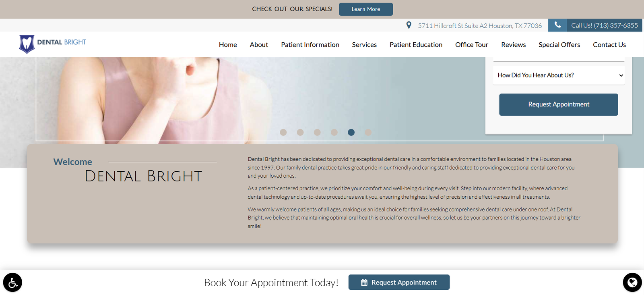Viewport: 644px width, 295px height.
Task: Click the phone handset icon
Action: 557,25
